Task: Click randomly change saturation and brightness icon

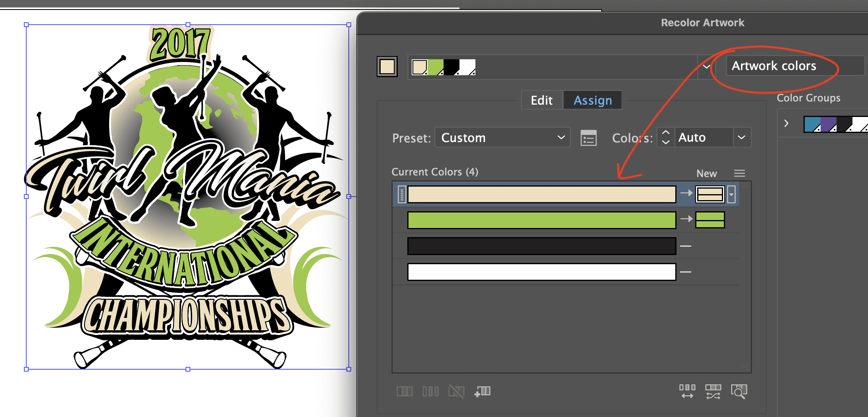Action: [x=713, y=392]
